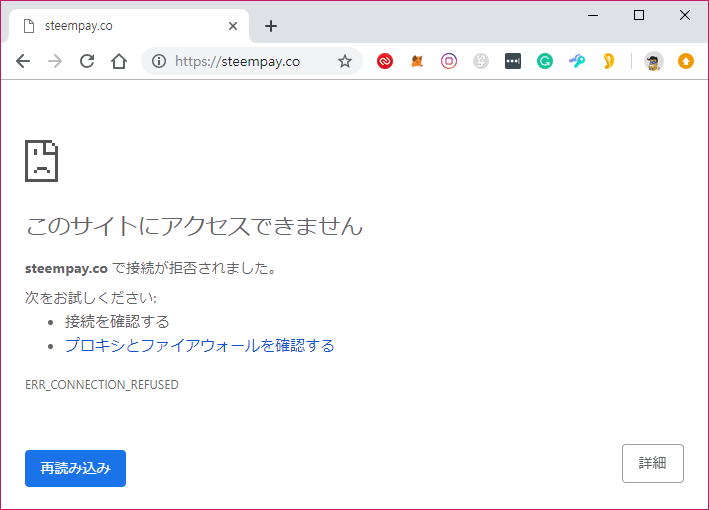Click the 次をお試しください: text
The width and height of the screenshot is (709, 510).
pyautogui.click(x=91, y=298)
